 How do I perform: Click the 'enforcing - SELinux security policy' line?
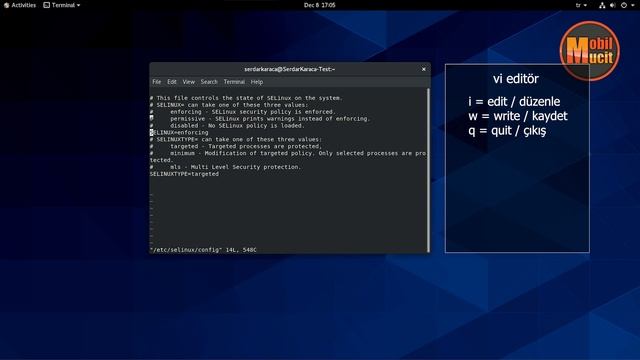click(242, 112)
